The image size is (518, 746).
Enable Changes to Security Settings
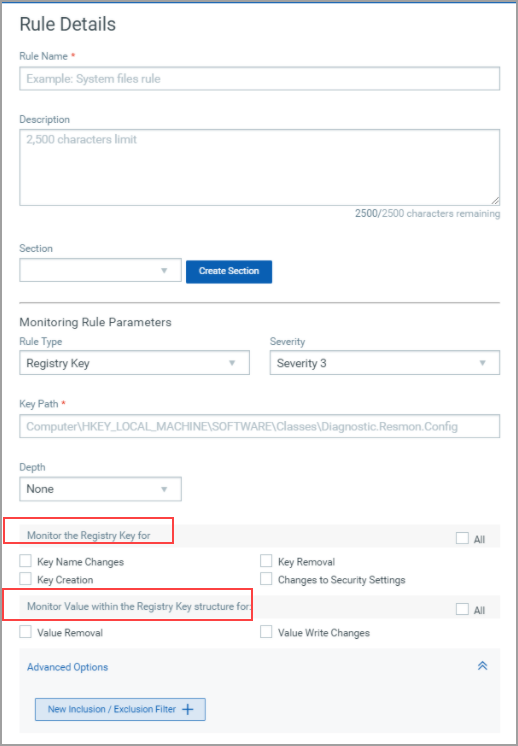[266, 579]
